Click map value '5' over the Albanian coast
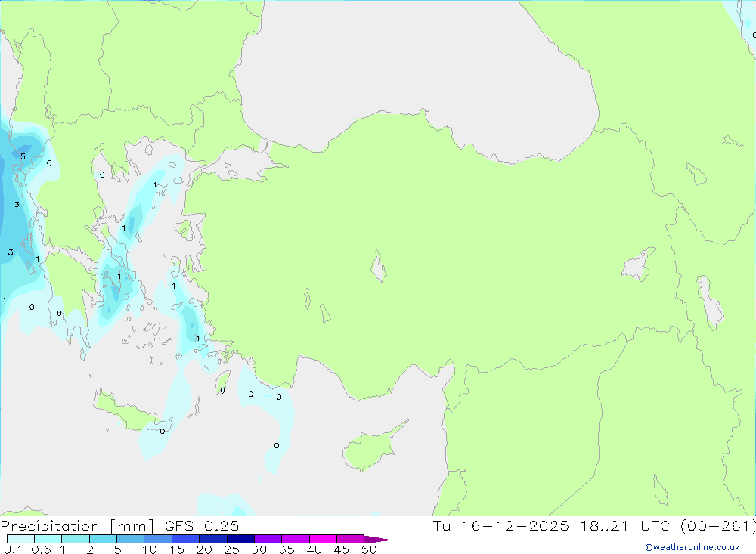Screen dimensions: 756x554 click(x=23, y=156)
